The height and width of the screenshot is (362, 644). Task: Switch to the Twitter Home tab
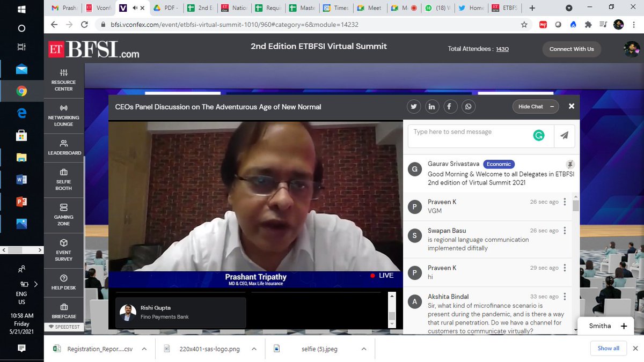coord(470,8)
